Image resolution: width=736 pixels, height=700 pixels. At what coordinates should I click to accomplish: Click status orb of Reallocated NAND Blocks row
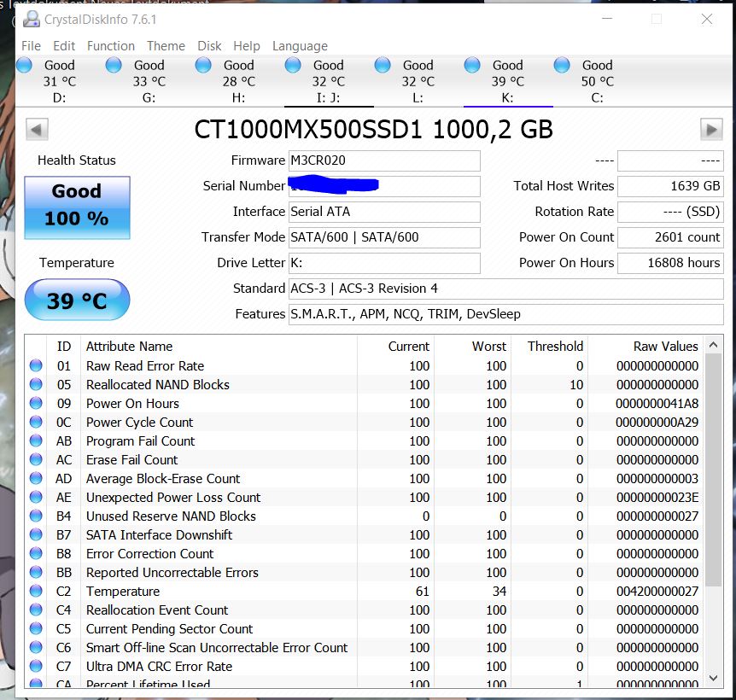[36, 384]
